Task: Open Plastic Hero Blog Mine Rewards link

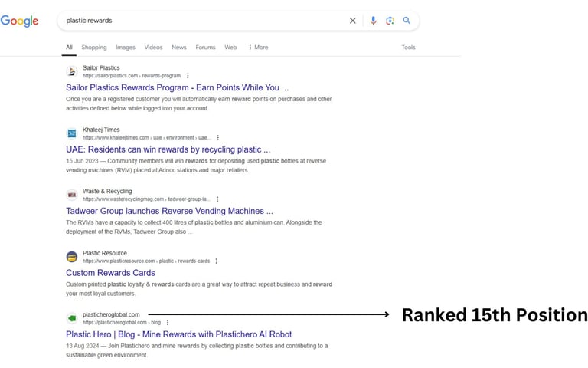Action: (x=179, y=334)
